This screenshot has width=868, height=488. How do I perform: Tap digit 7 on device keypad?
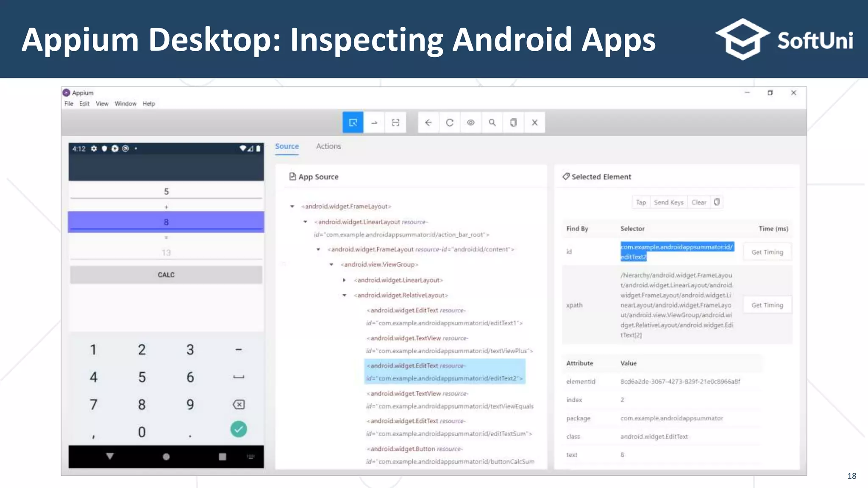pyautogui.click(x=93, y=405)
